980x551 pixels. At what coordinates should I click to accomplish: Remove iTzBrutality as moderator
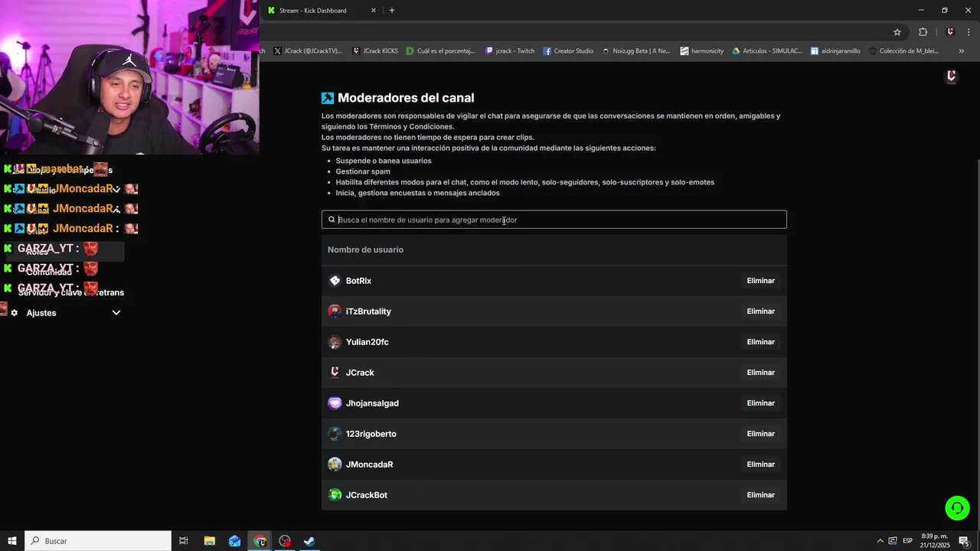[760, 311]
